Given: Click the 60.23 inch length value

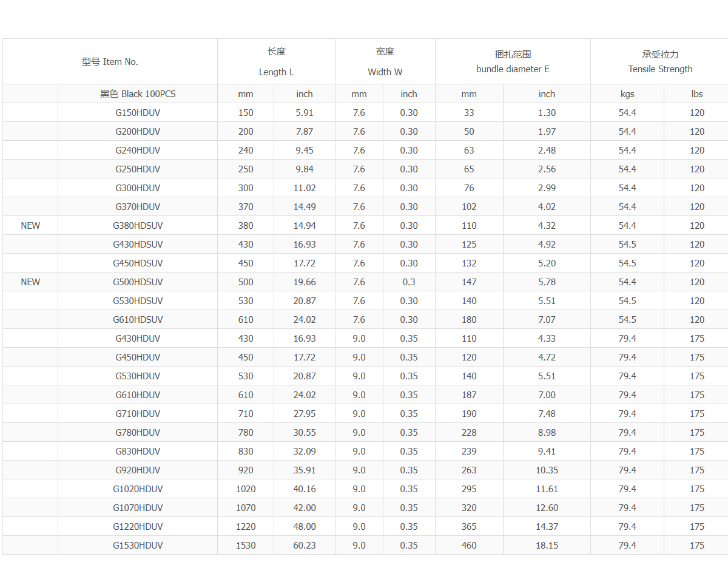Looking at the screenshot, I should coord(305,546).
